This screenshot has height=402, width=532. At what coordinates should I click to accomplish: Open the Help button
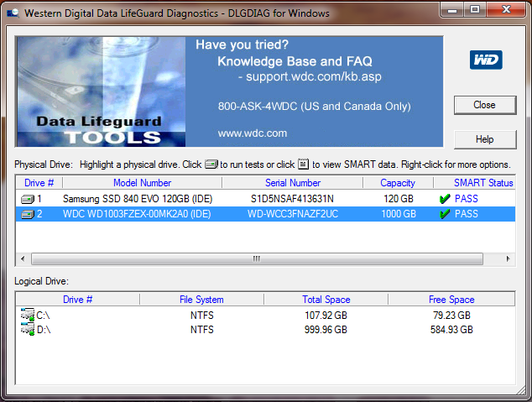coord(485,139)
